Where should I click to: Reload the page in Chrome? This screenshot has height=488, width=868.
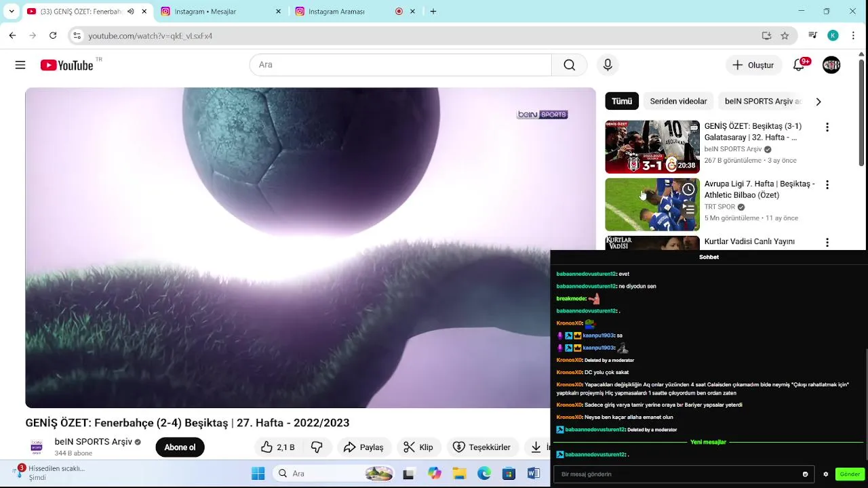point(53,35)
